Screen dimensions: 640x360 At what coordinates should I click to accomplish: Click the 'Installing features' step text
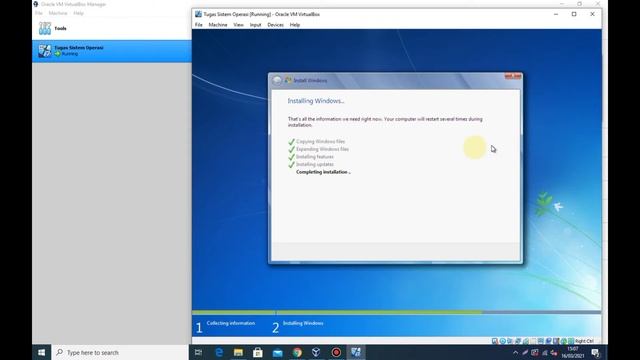pyautogui.click(x=315, y=157)
